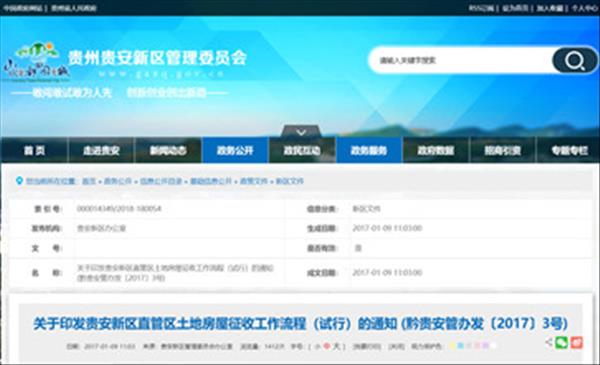Go to 信息公开目录 in the breadcrumb
Image resolution: width=600 pixels, height=365 pixels.
(161, 181)
